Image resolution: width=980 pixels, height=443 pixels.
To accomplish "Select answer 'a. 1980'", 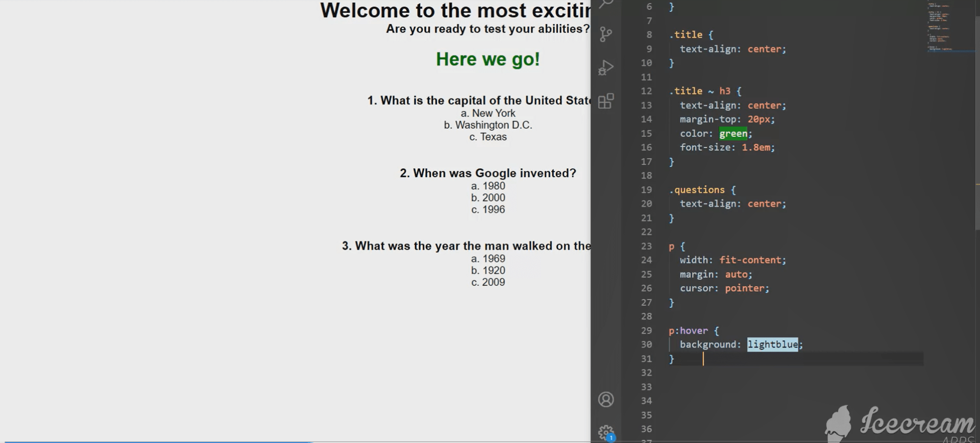I will [488, 186].
